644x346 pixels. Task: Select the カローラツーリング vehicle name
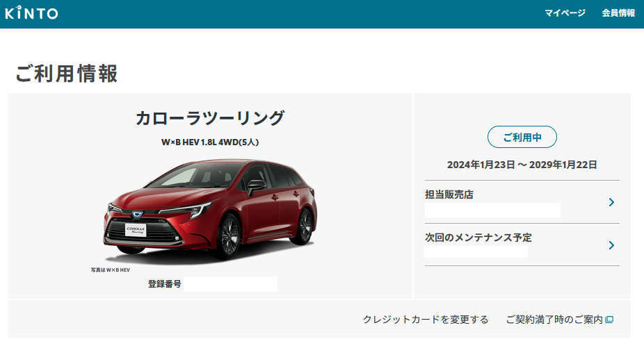[210, 118]
